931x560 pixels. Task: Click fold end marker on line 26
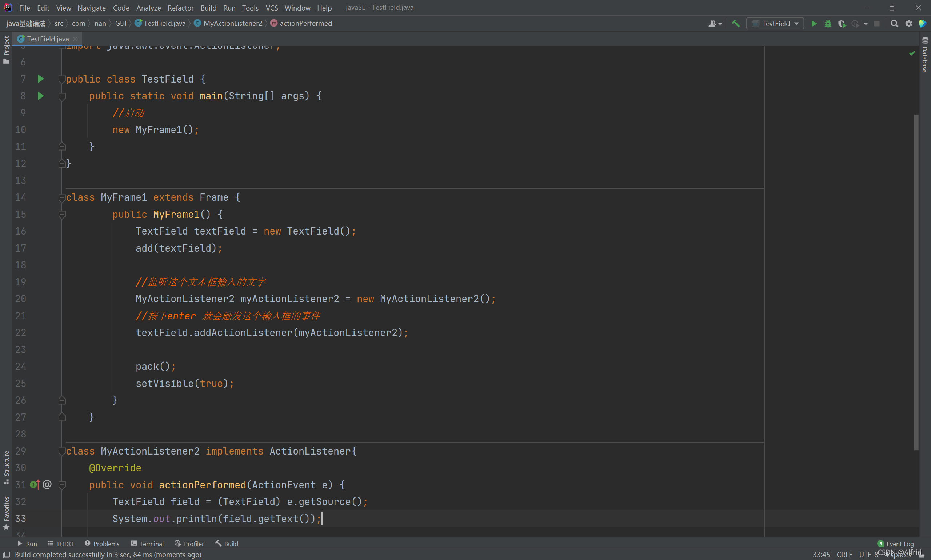(62, 400)
